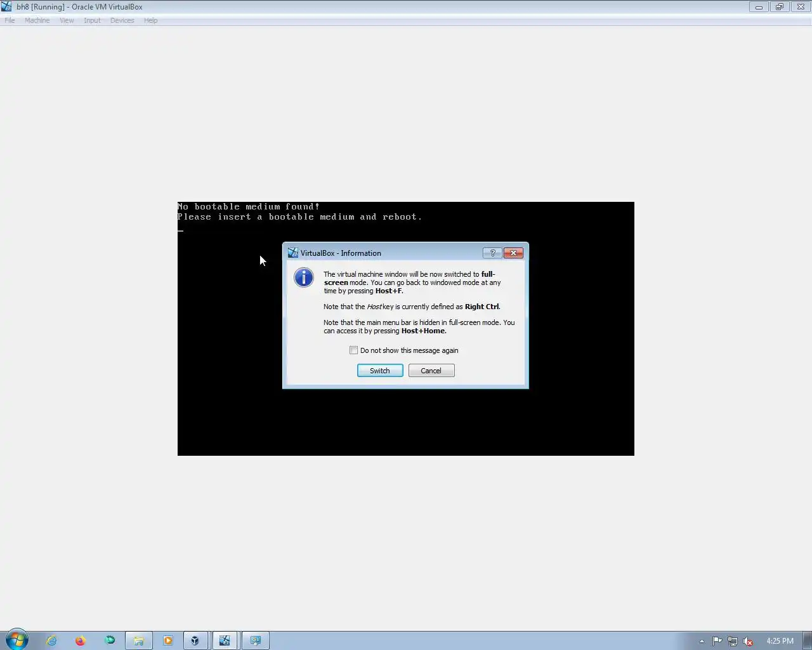Click the network icon in system tray
Image resolution: width=812 pixels, height=650 pixels.
pyautogui.click(x=733, y=641)
